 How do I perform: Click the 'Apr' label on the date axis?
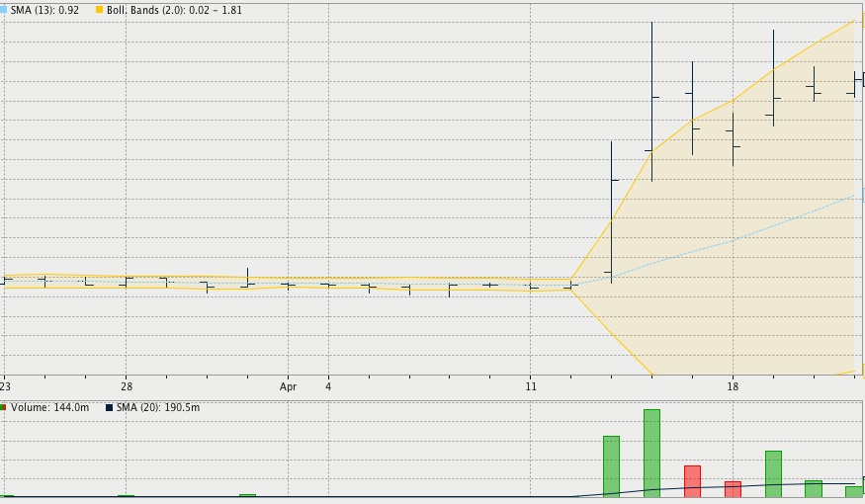coord(288,386)
